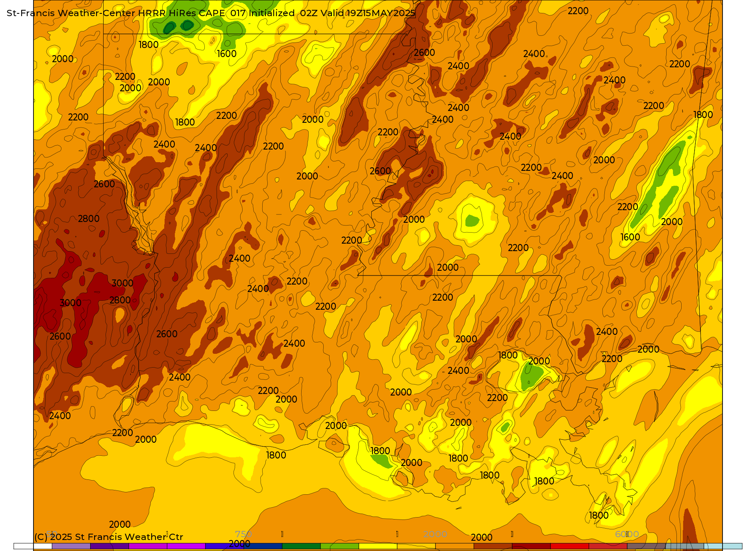Pick the dark navy blue legend swatch
The height and width of the screenshot is (551, 756).
click(263, 546)
